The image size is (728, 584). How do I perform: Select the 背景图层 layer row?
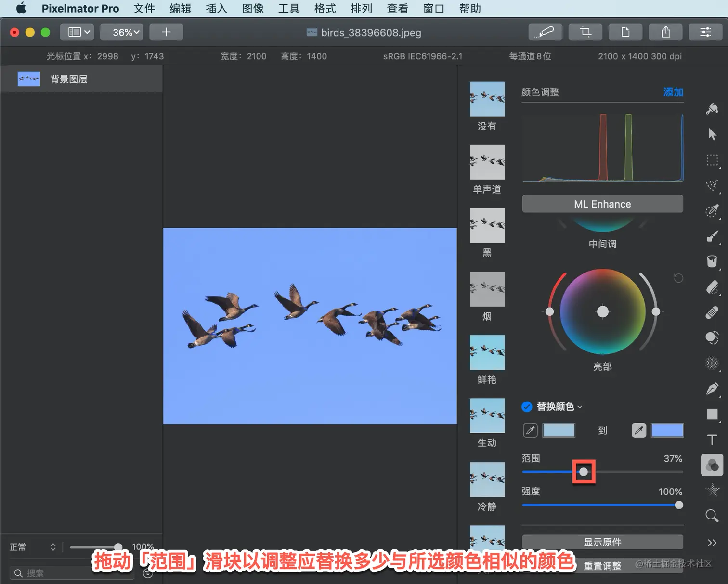(81, 79)
